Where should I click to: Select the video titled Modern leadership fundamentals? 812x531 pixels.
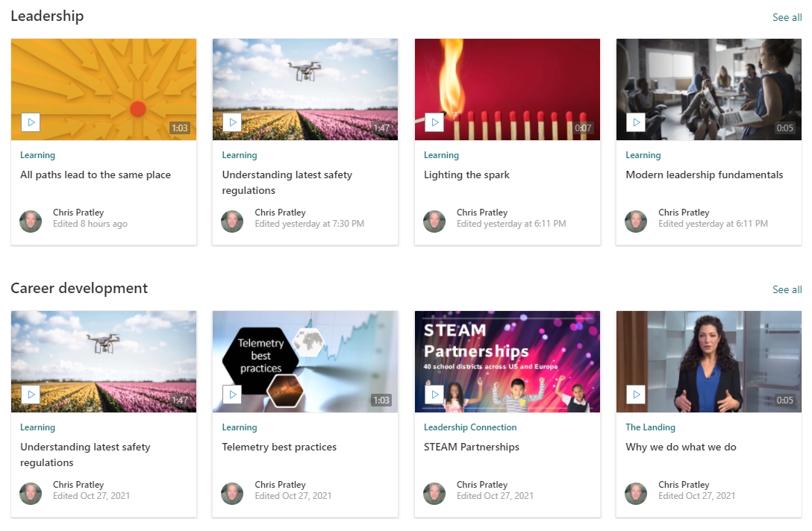click(704, 175)
